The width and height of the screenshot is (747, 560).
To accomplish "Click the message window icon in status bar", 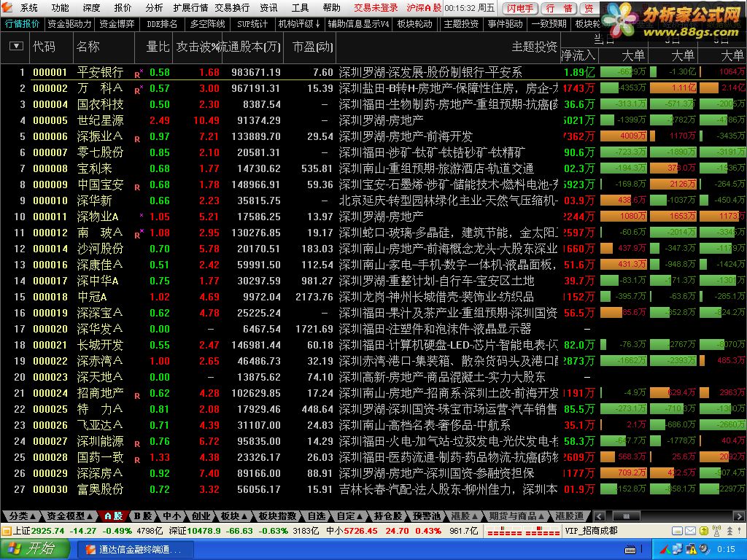I will click(678, 531).
